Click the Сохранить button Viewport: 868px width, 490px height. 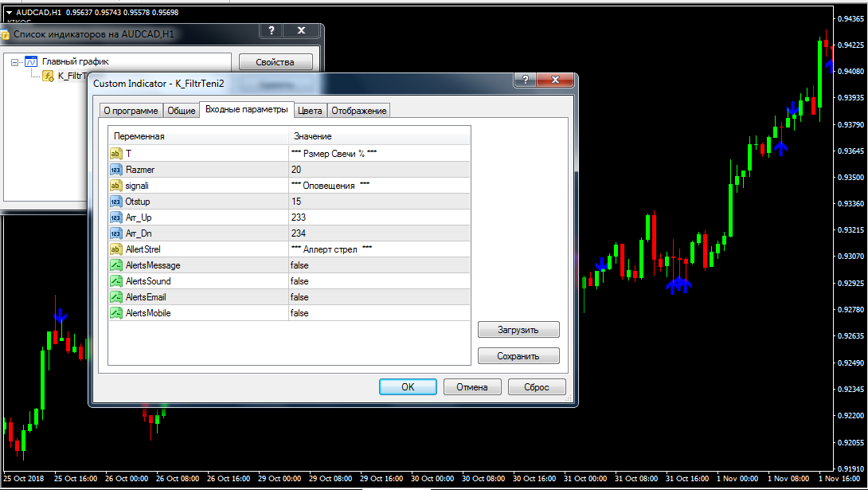(518, 356)
